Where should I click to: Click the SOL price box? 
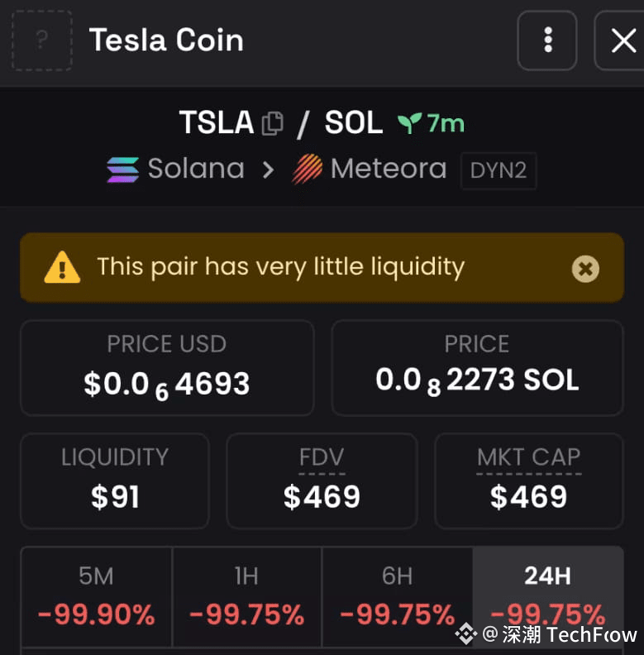click(477, 367)
